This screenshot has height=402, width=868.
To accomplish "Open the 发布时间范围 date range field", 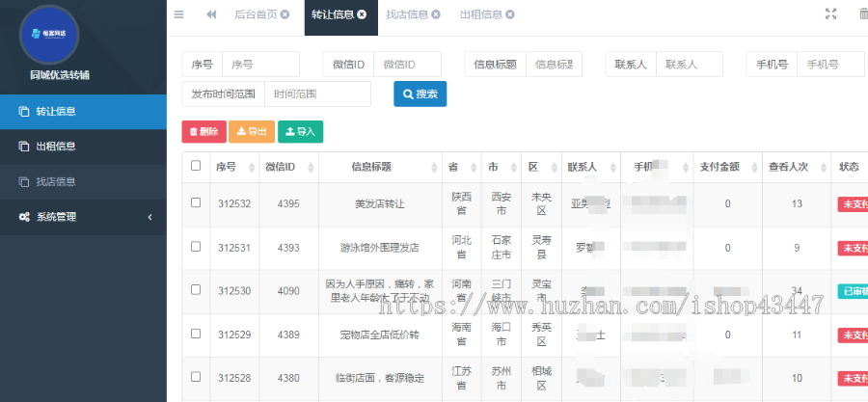I will (x=317, y=94).
